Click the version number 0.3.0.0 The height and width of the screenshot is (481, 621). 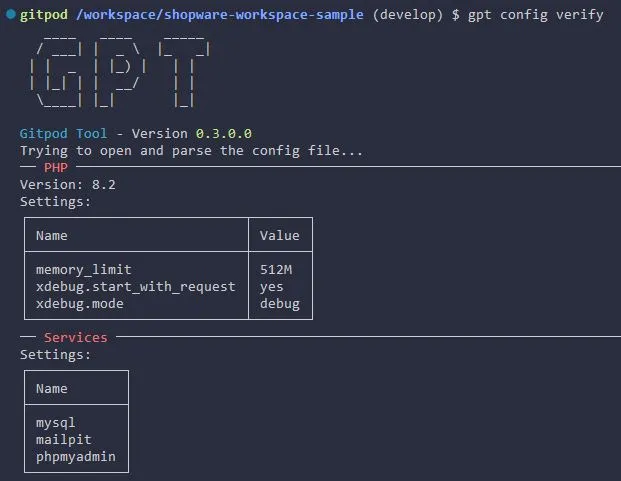tap(224, 133)
